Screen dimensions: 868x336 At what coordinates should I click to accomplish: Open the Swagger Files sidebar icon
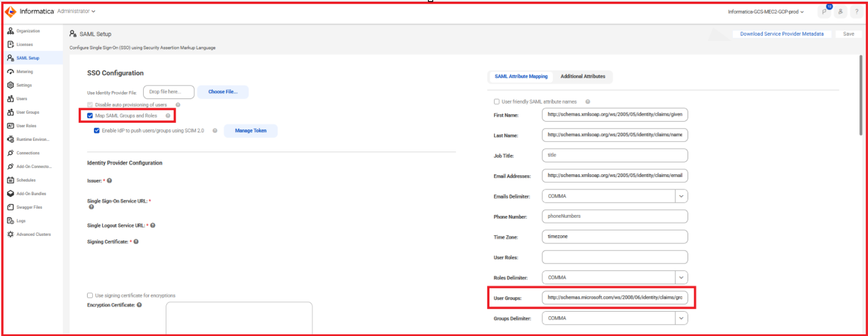[x=11, y=207]
